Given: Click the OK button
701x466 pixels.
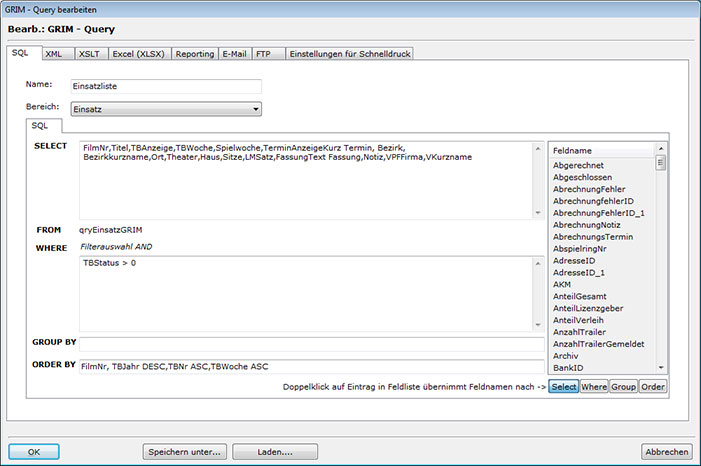Looking at the screenshot, I should click(34, 451).
